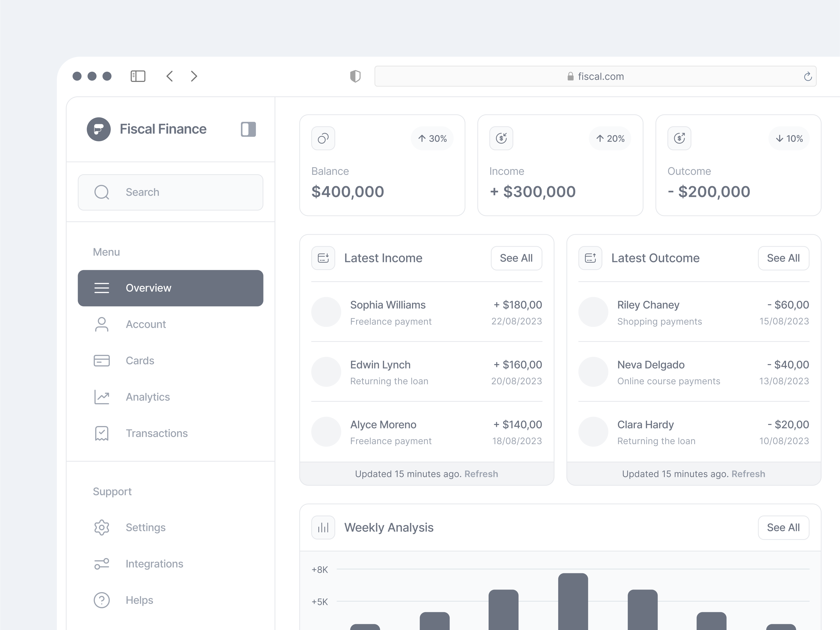Switch to the Analytics menu item

point(148,397)
